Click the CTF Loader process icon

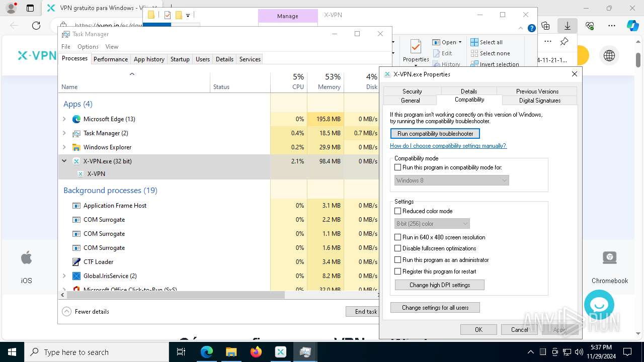tap(76, 262)
